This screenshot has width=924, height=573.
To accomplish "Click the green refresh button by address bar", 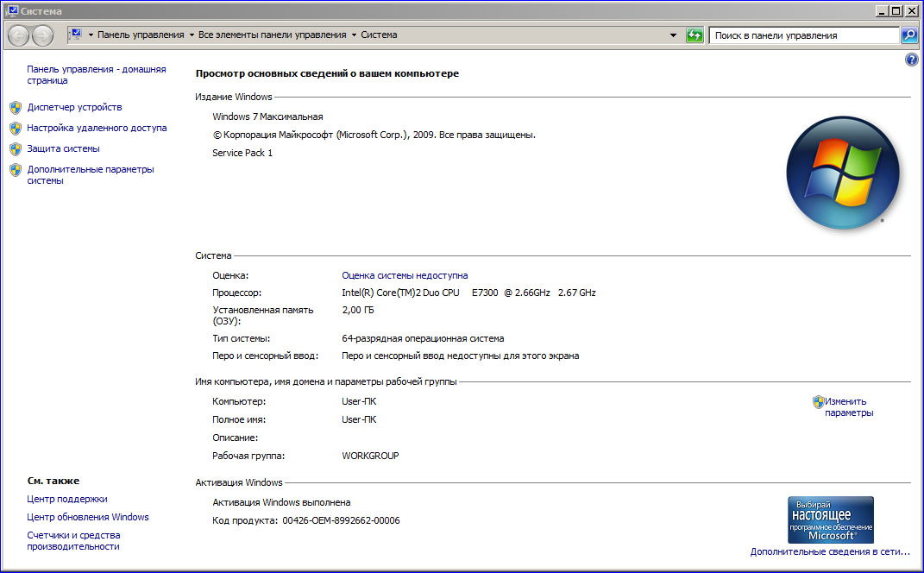I will click(695, 35).
